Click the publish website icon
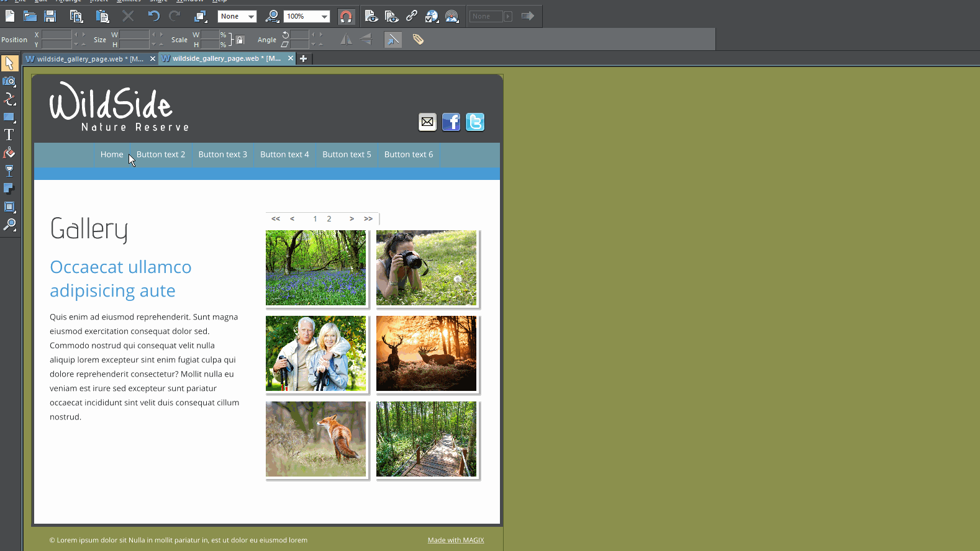980x551 pixels. pos(452,16)
